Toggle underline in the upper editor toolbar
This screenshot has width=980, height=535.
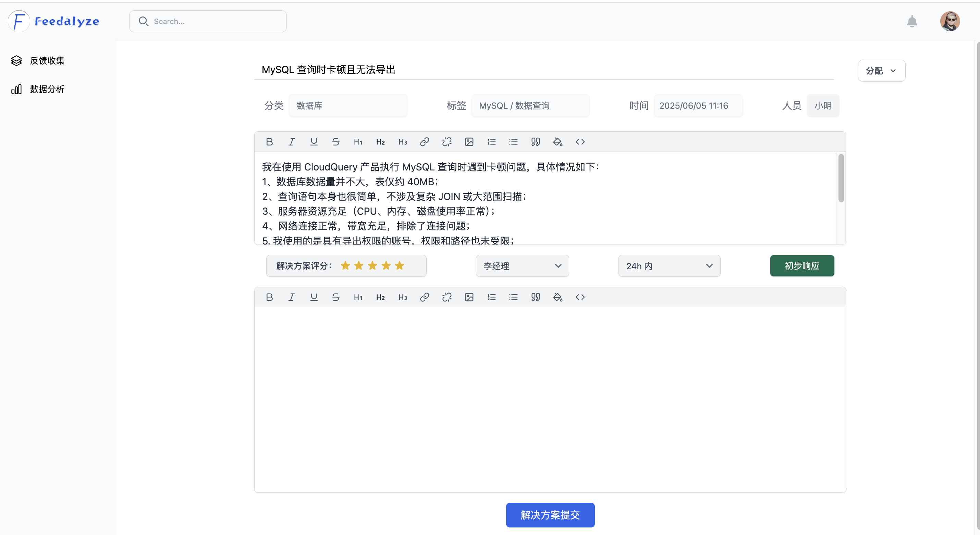314,142
